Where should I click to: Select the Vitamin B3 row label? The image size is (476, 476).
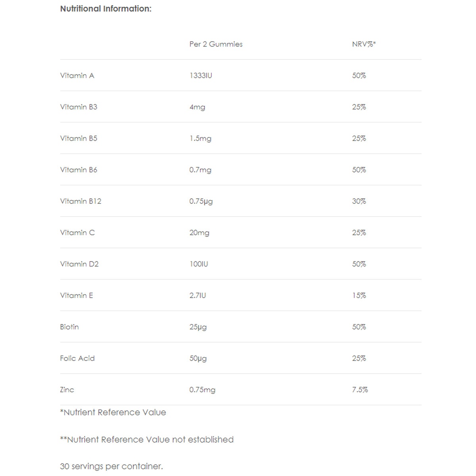[x=79, y=107]
